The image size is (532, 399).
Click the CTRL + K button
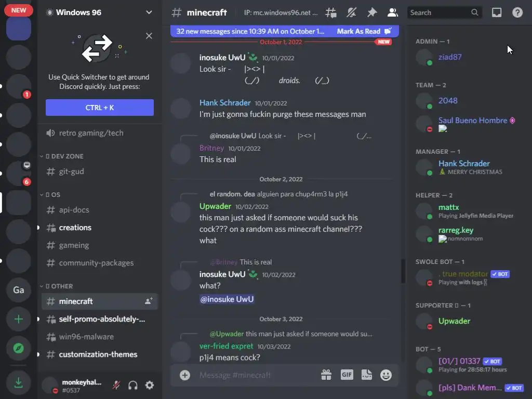pyautogui.click(x=100, y=108)
